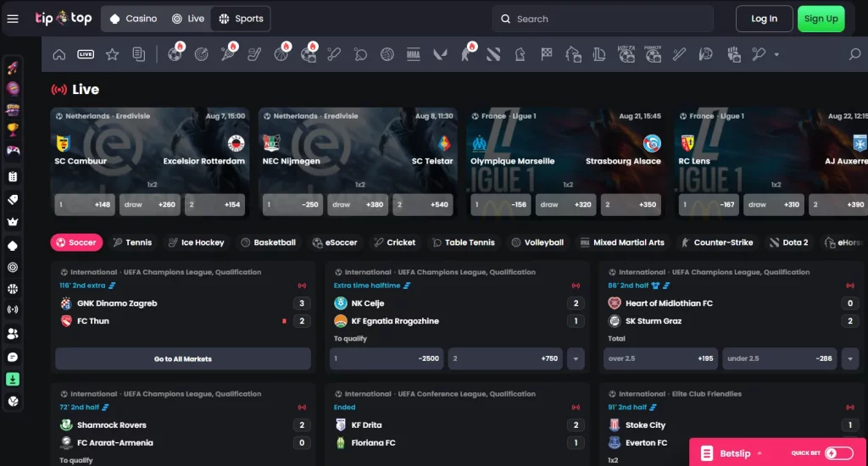Open the rocket game in left sidebar
This screenshot has height=466, width=868.
(x=13, y=68)
